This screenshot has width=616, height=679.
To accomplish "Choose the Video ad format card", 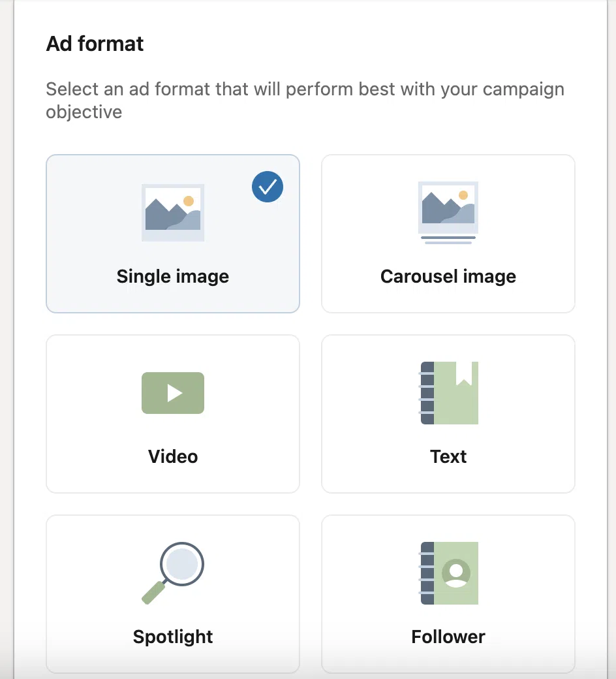I will [173, 413].
